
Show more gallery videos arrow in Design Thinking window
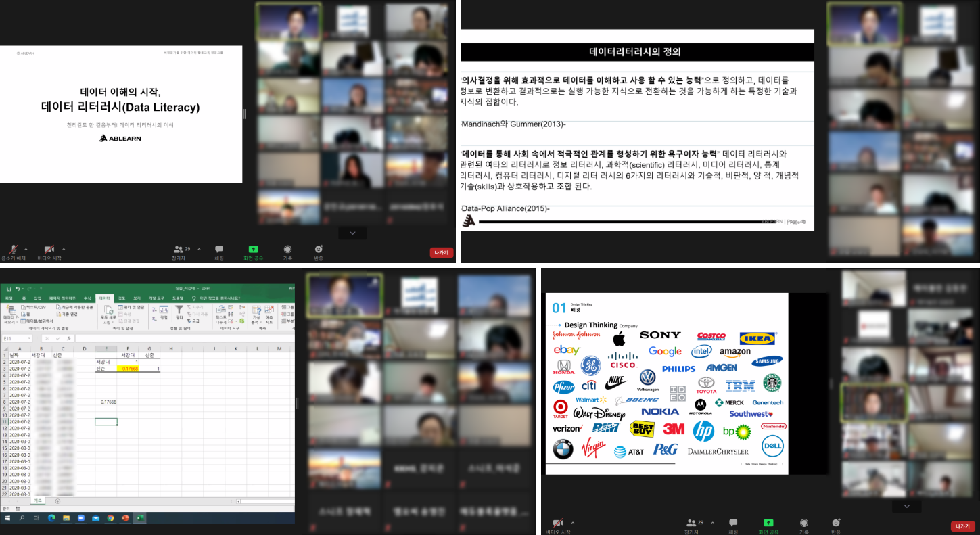point(907,506)
